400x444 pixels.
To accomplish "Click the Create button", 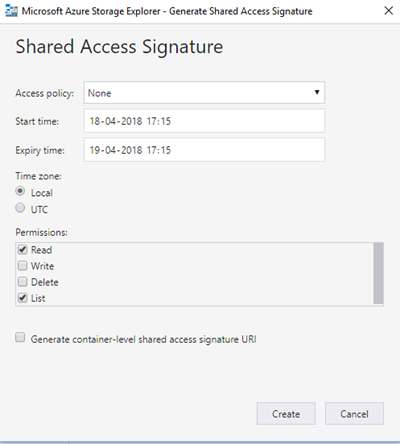I will (x=286, y=414).
